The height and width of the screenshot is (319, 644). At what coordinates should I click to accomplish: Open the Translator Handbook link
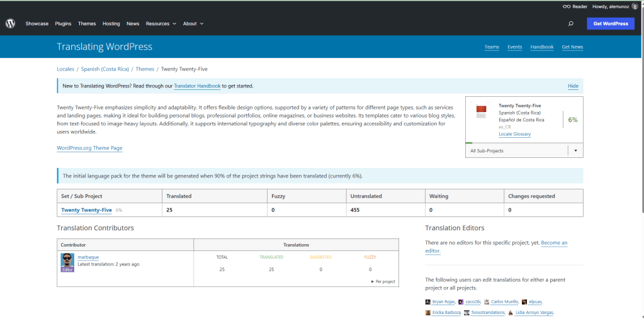(197, 86)
